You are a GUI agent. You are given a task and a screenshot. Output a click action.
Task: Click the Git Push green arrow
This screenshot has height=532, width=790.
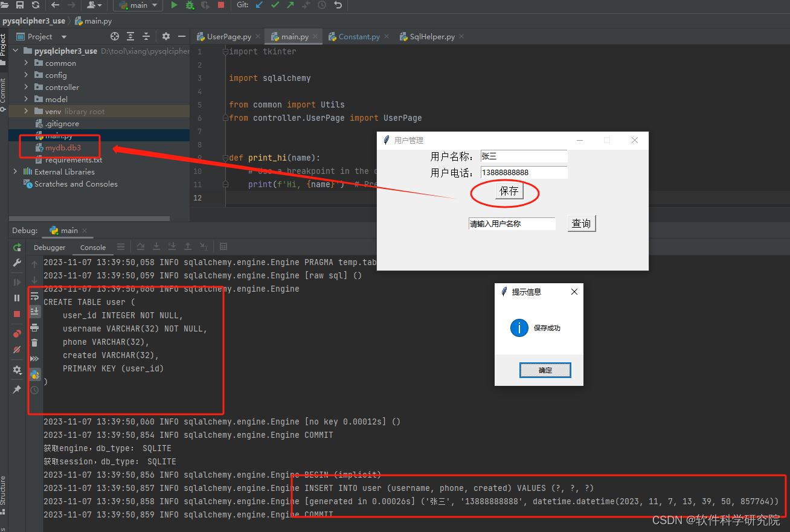point(291,5)
